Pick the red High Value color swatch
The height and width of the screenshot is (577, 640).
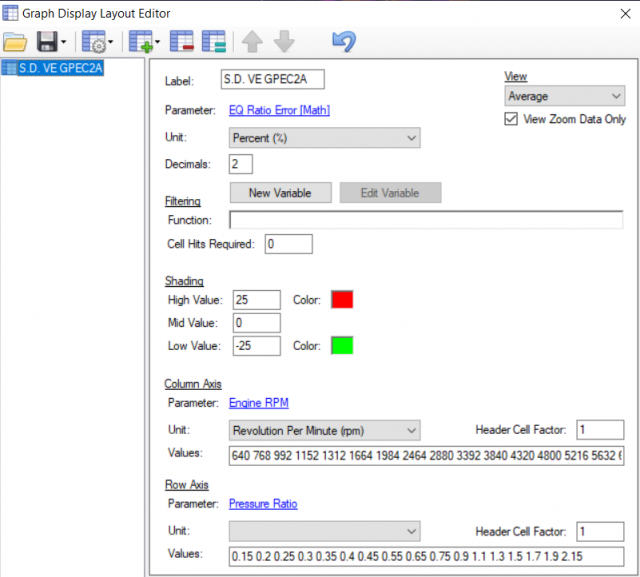340,299
